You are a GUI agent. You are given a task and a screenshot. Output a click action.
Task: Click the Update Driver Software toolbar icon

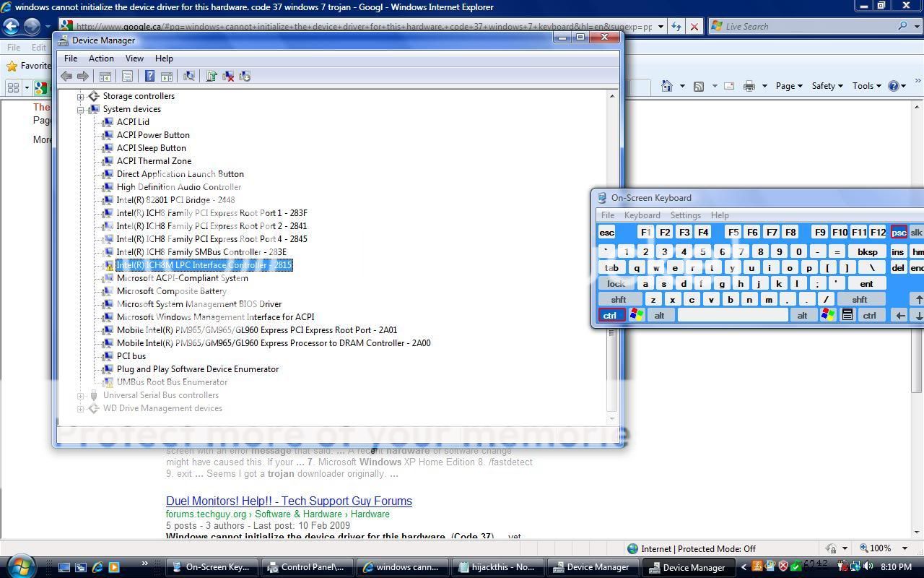[212, 76]
